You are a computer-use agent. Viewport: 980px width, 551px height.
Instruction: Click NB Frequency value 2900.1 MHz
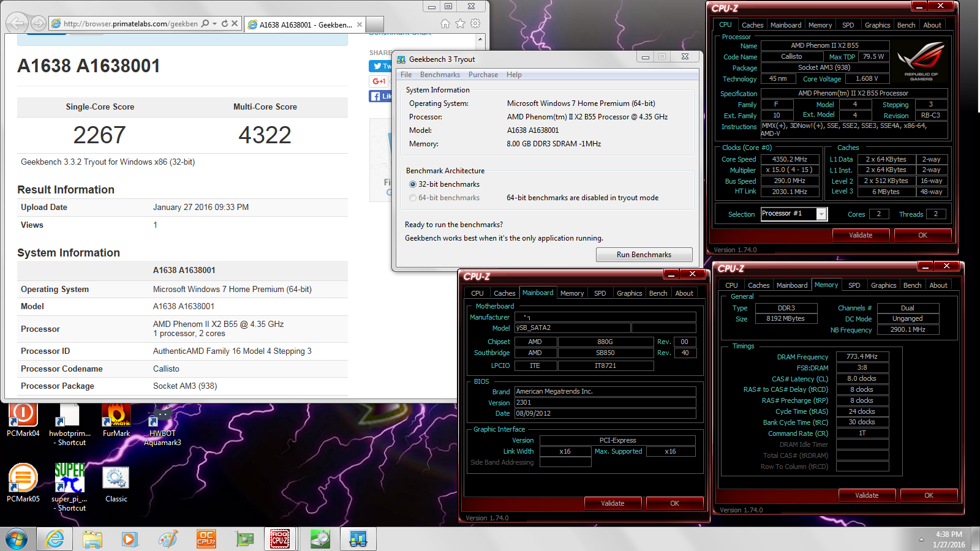click(x=908, y=329)
